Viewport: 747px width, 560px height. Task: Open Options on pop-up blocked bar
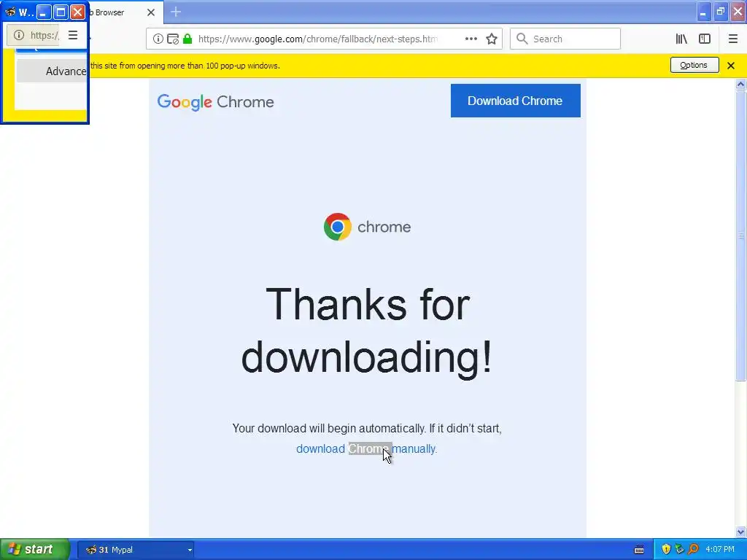[694, 65]
